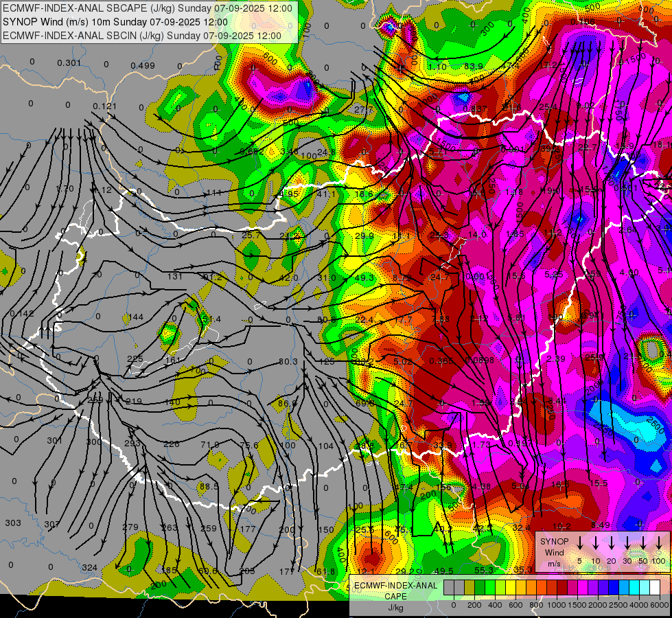The height and width of the screenshot is (618, 672).
Task: Click the map value '161'
Action: click(173, 360)
